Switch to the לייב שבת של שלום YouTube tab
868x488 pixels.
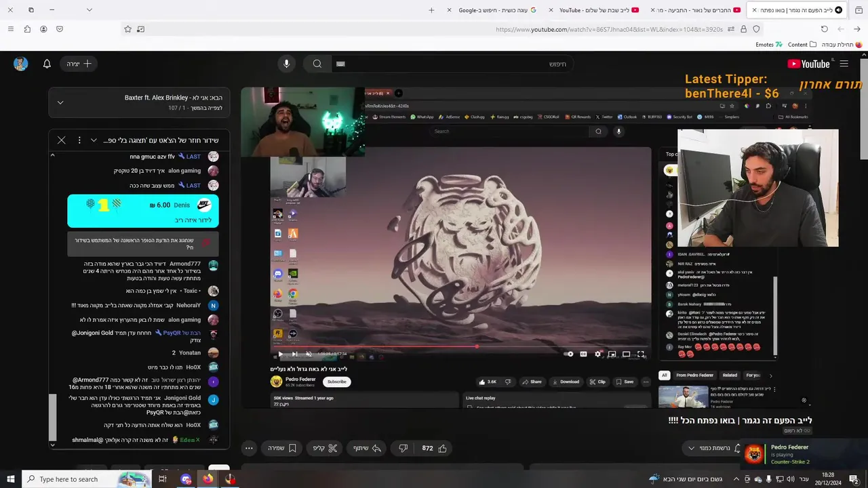tap(594, 10)
